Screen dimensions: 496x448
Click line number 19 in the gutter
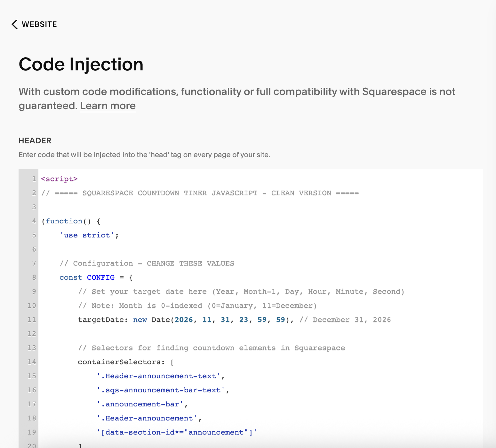(x=32, y=432)
